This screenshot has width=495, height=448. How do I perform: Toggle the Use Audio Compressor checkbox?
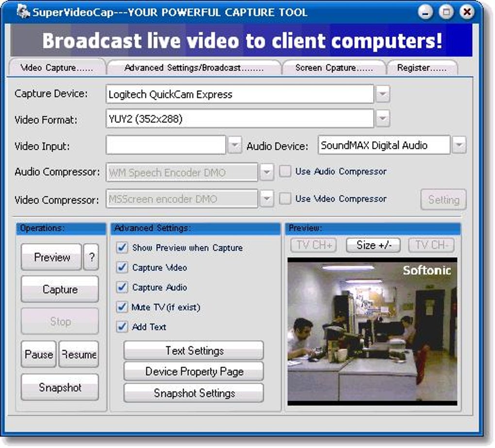(x=286, y=171)
